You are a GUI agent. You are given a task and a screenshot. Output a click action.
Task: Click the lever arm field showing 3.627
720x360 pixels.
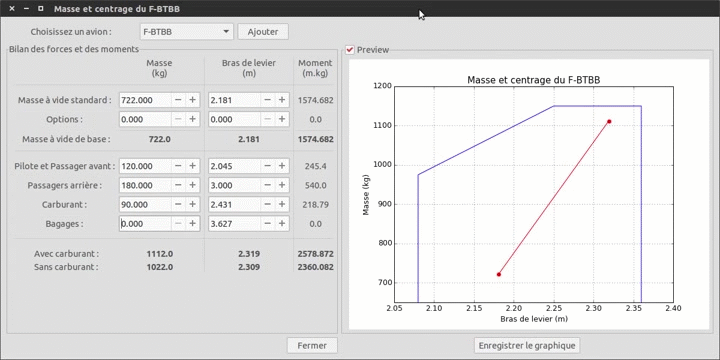[x=235, y=224]
